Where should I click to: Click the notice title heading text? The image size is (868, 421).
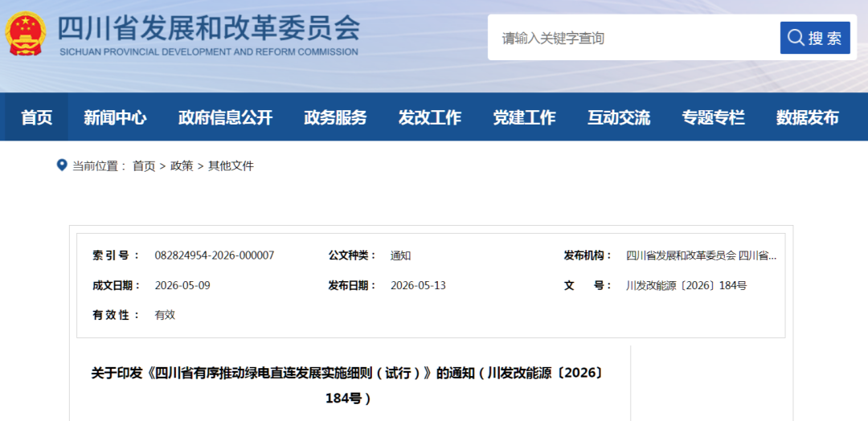coord(347,385)
